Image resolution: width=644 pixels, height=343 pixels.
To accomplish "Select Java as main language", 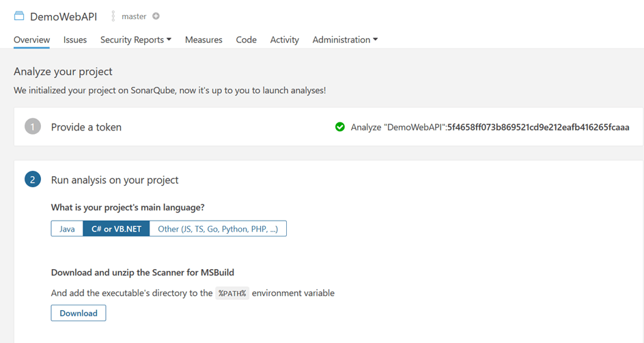I will [67, 229].
